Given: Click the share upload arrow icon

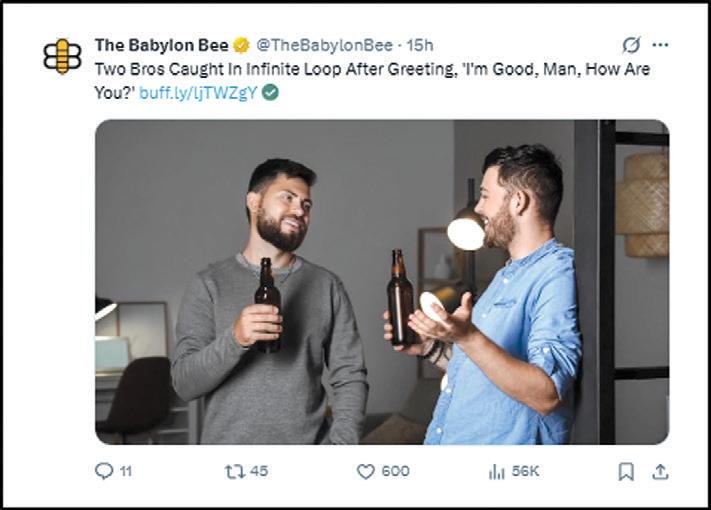Looking at the screenshot, I should click(660, 471).
